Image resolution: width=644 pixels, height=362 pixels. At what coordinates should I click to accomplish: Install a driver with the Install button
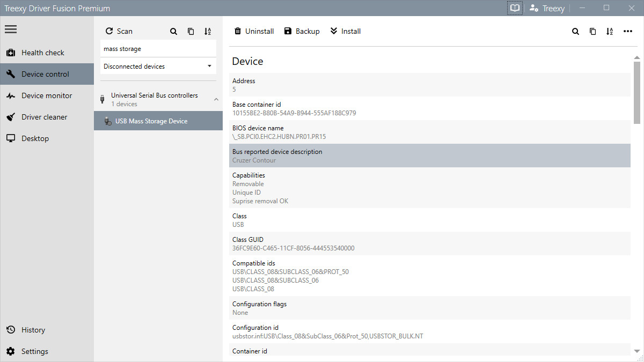(345, 31)
